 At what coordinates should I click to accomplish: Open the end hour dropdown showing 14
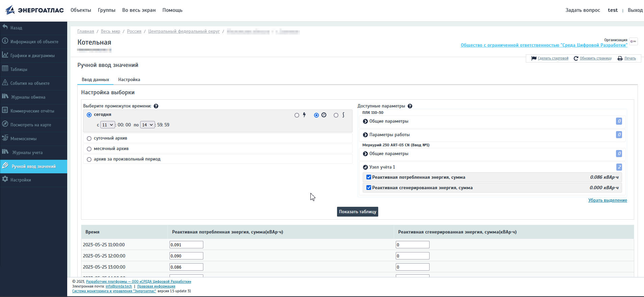[x=148, y=125]
